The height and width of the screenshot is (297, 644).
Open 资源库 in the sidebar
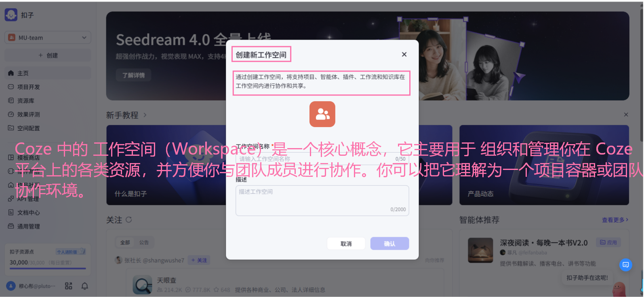click(48, 101)
